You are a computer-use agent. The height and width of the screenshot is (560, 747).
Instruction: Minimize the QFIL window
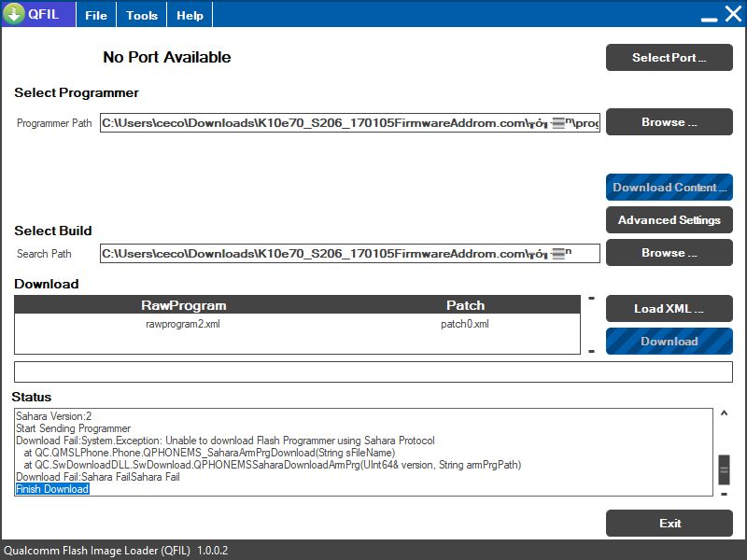(709, 19)
